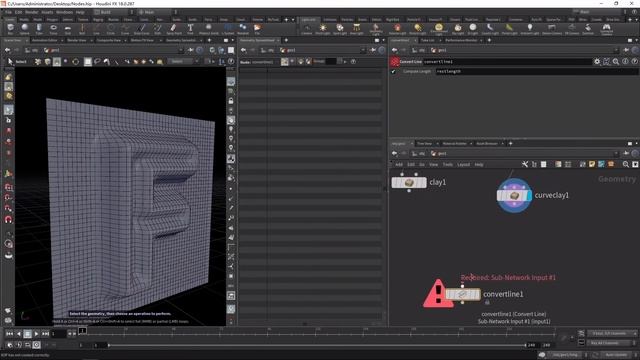Open the shelf set options arrow

coord(293,20)
